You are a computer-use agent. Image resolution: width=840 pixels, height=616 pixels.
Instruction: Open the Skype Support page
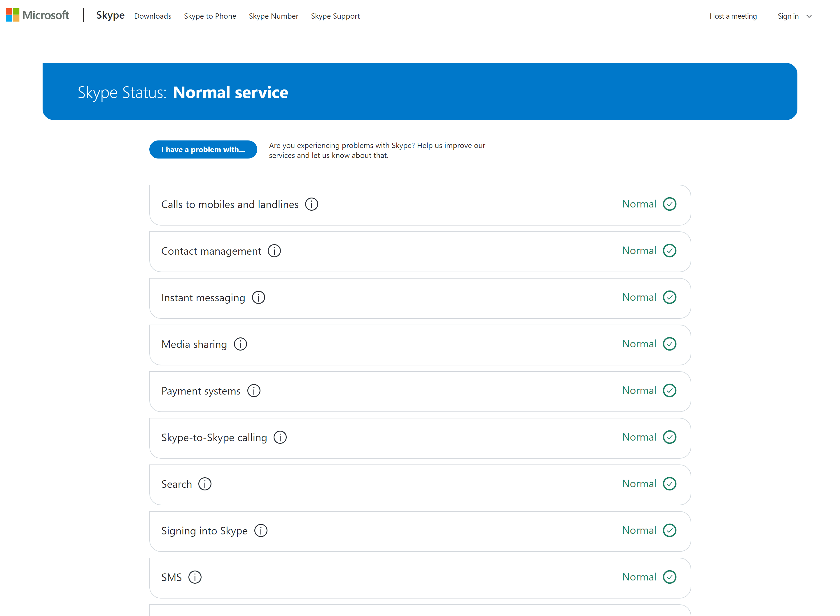335,16
